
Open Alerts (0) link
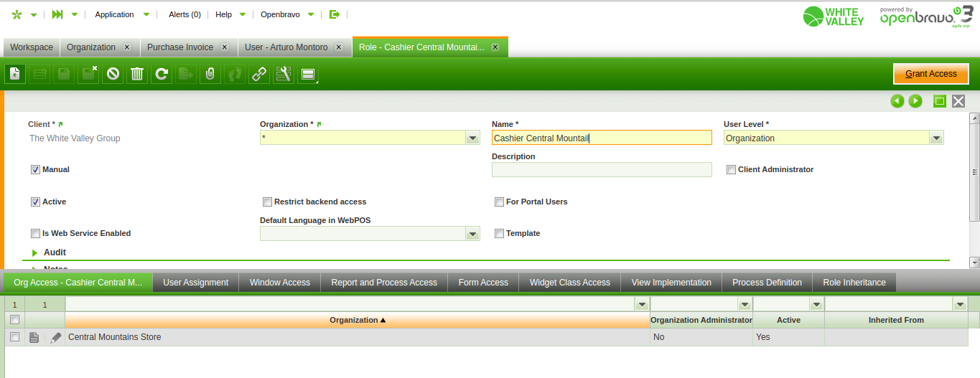point(185,14)
